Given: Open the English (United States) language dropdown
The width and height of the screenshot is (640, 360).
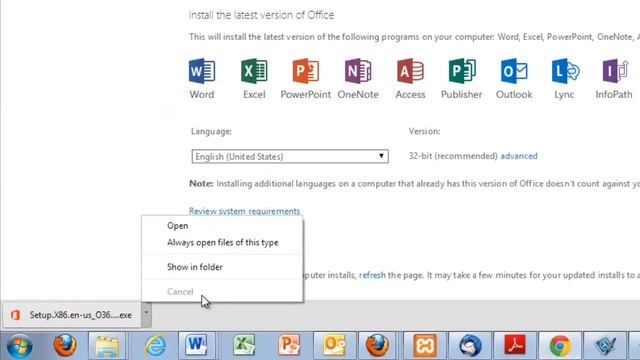Looking at the screenshot, I should pyautogui.click(x=290, y=156).
